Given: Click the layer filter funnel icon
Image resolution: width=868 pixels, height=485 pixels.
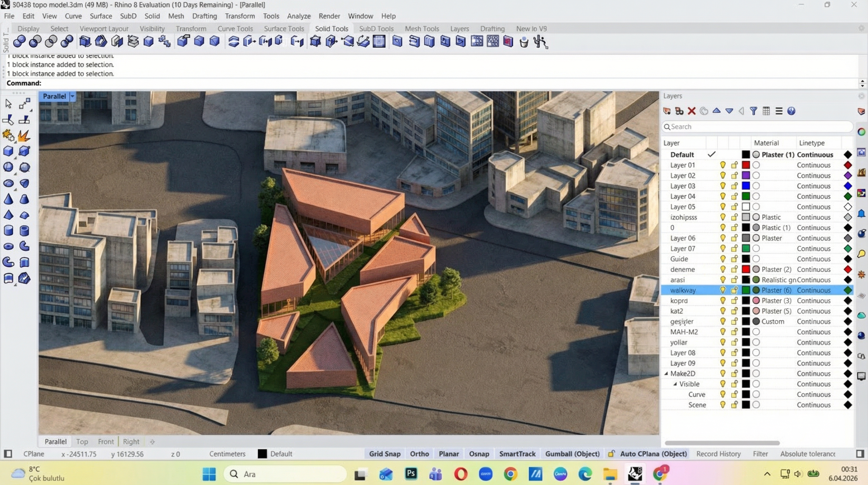Looking at the screenshot, I should click(x=754, y=111).
